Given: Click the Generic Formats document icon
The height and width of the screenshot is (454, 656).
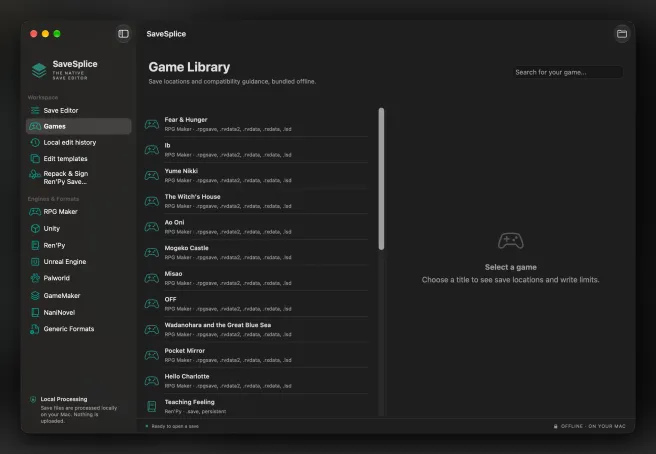Looking at the screenshot, I should pyautogui.click(x=35, y=329).
